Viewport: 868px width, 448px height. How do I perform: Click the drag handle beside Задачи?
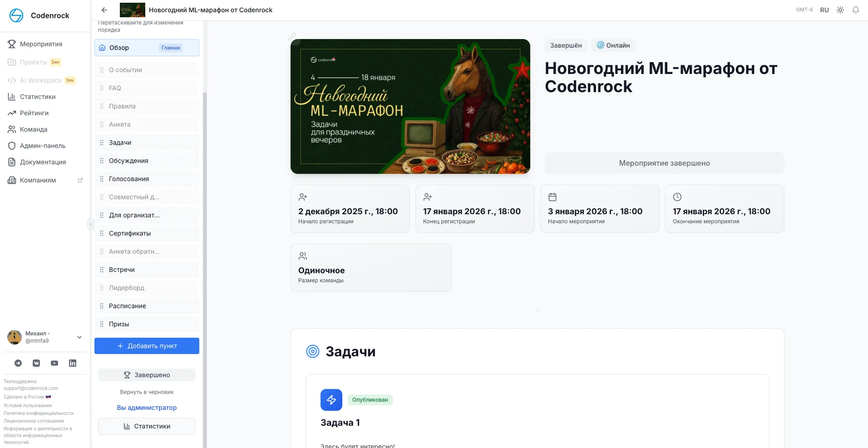tap(102, 143)
